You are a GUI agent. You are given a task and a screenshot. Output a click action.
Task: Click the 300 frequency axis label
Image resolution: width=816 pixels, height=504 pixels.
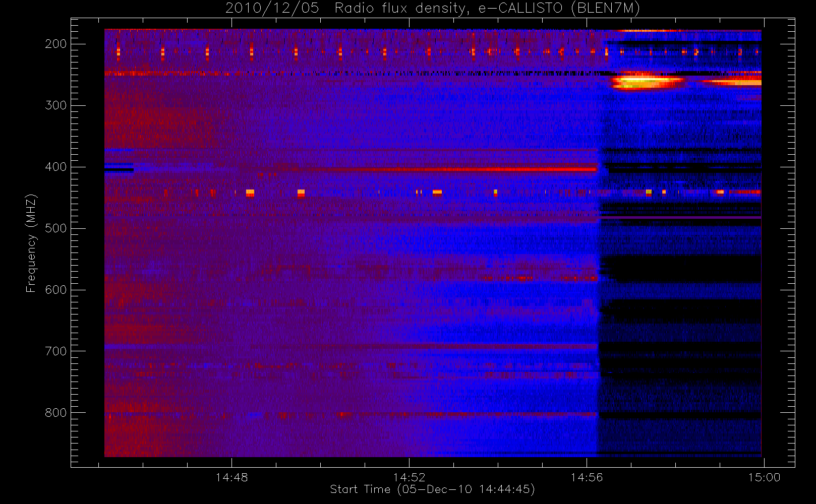(x=55, y=105)
